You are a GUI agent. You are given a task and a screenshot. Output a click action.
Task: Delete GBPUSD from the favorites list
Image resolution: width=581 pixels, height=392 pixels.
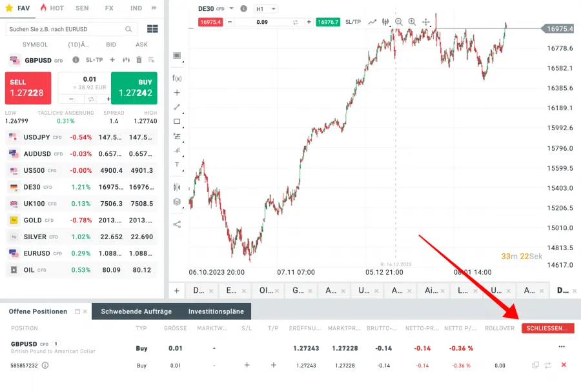pyautogui.click(x=139, y=60)
